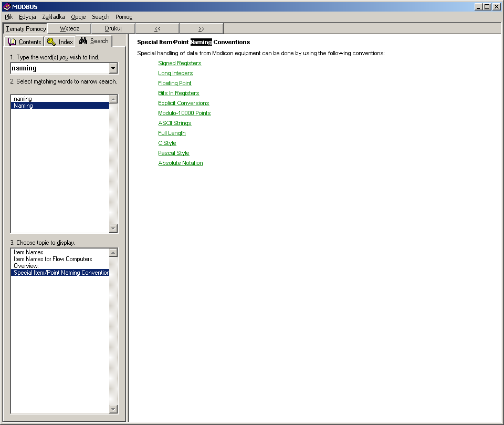Click the highlighted 'Naming' word in heading
Viewport: 504px width, 425px height.
(201, 42)
